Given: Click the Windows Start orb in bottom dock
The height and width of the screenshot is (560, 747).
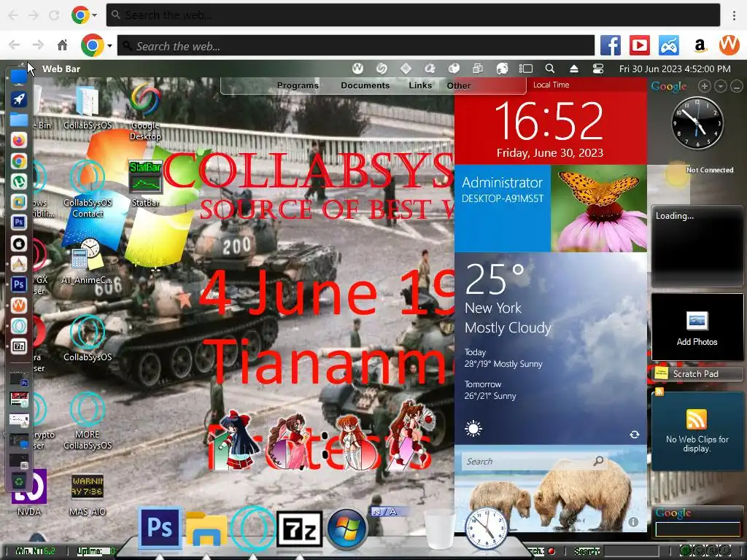Looking at the screenshot, I should 347,529.
